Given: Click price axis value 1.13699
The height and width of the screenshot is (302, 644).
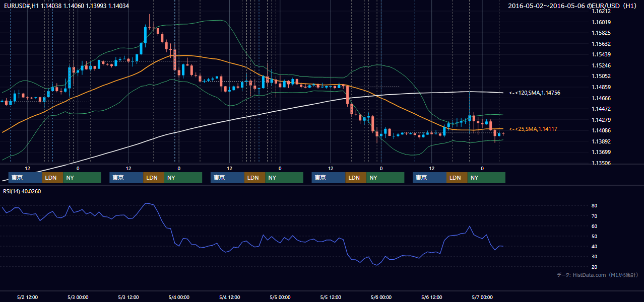Looking at the screenshot, I should click(601, 152).
